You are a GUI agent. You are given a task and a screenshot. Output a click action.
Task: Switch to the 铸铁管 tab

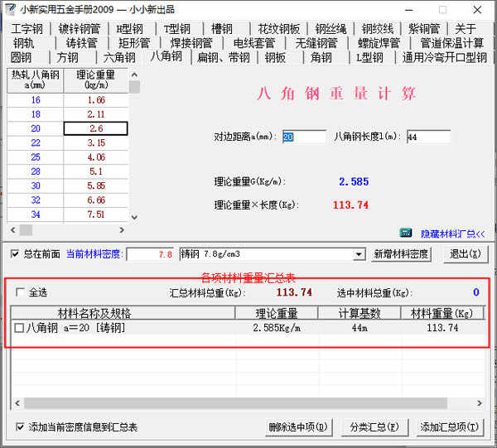[x=81, y=43]
